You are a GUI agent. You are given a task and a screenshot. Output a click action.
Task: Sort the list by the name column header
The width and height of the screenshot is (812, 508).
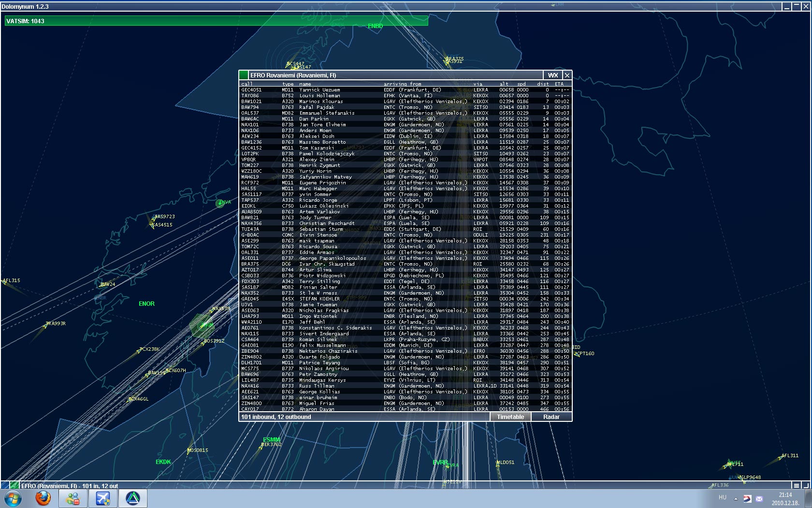coord(305,84)
